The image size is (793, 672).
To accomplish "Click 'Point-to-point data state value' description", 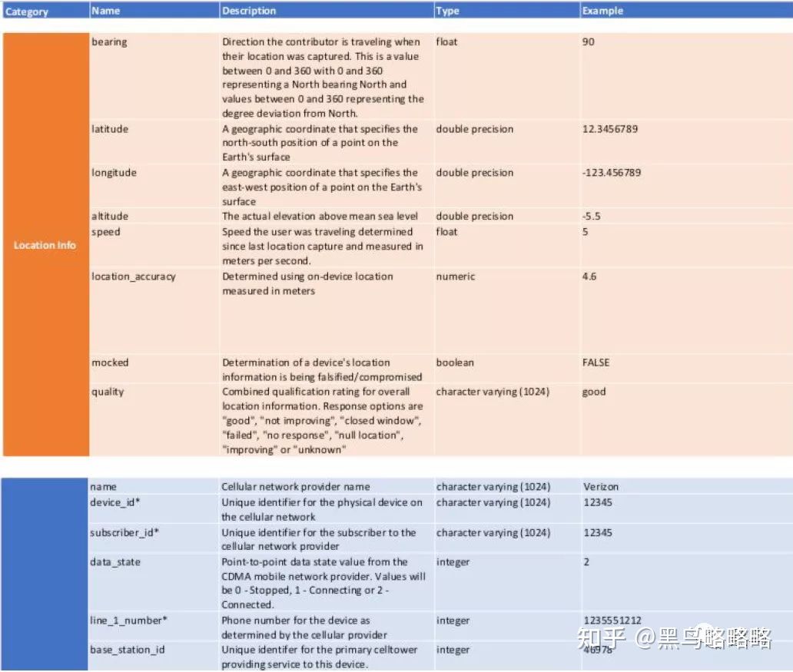I will 324,583.
